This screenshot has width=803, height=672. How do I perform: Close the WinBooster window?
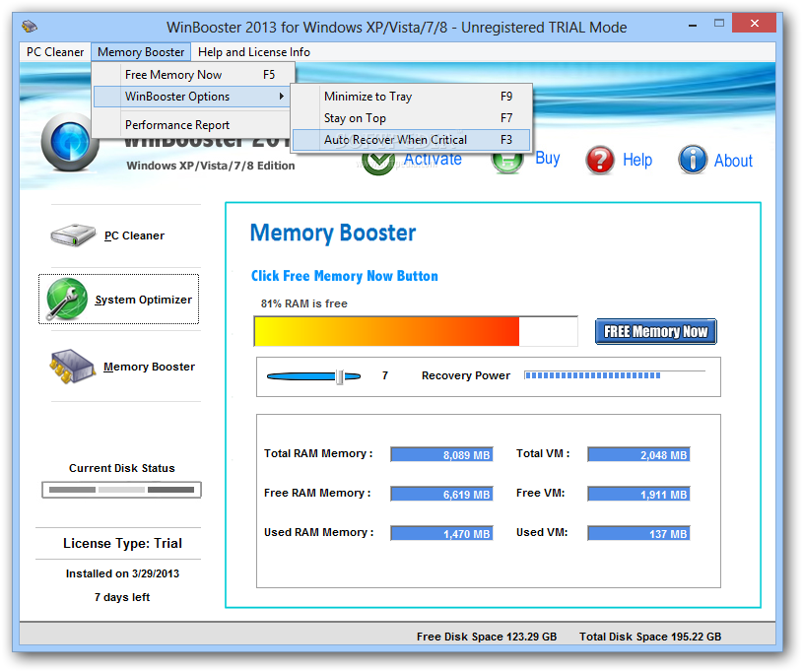[x=754, y=23]
